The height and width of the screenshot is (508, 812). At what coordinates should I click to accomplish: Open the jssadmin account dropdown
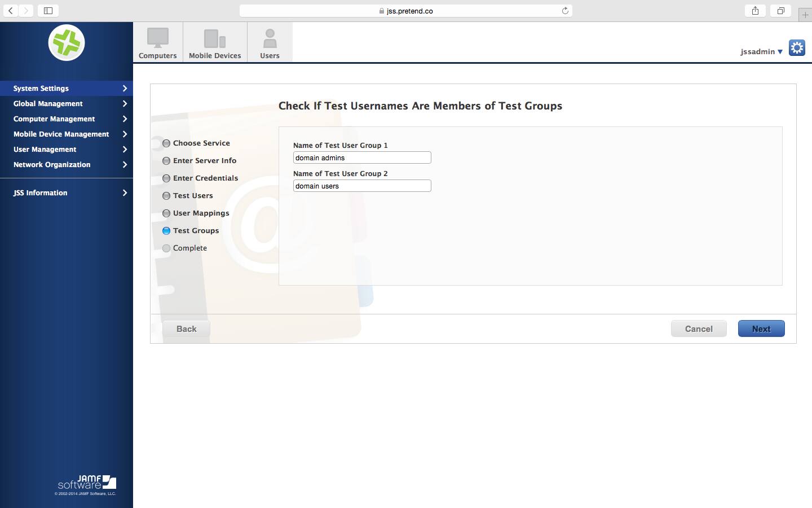[x=761, y=51]
